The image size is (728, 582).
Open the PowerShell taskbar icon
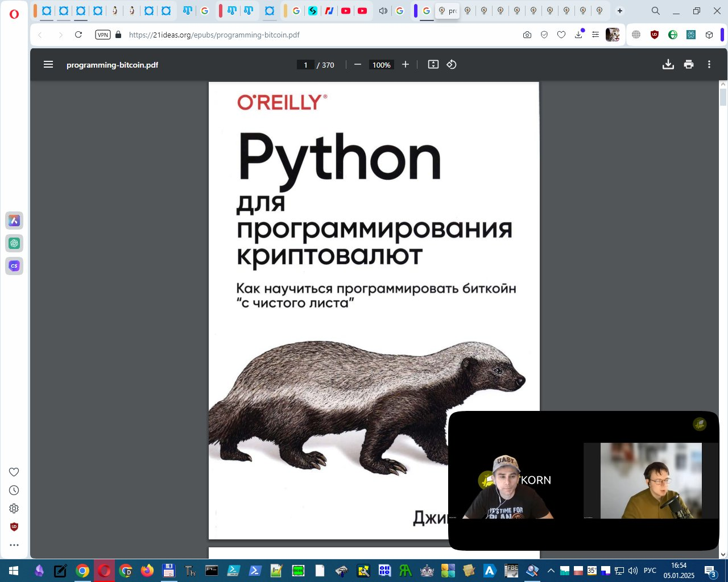(x=255, y=571)
